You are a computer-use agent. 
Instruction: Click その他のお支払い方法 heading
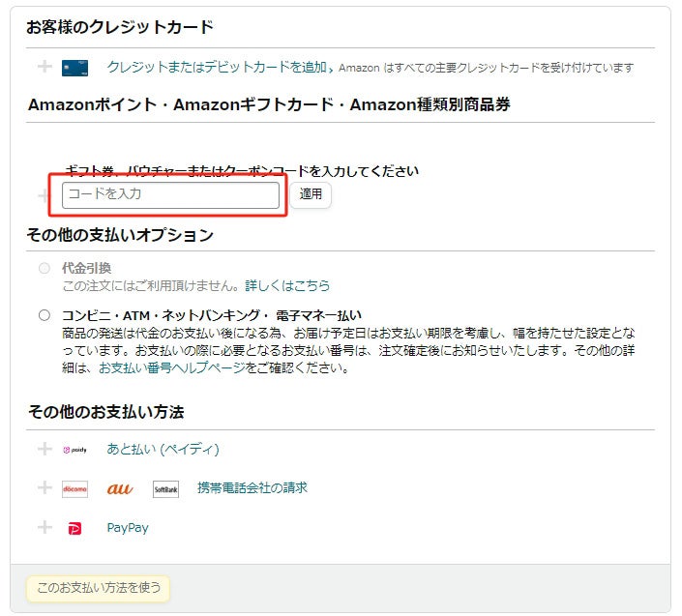(x=106, y=412)
